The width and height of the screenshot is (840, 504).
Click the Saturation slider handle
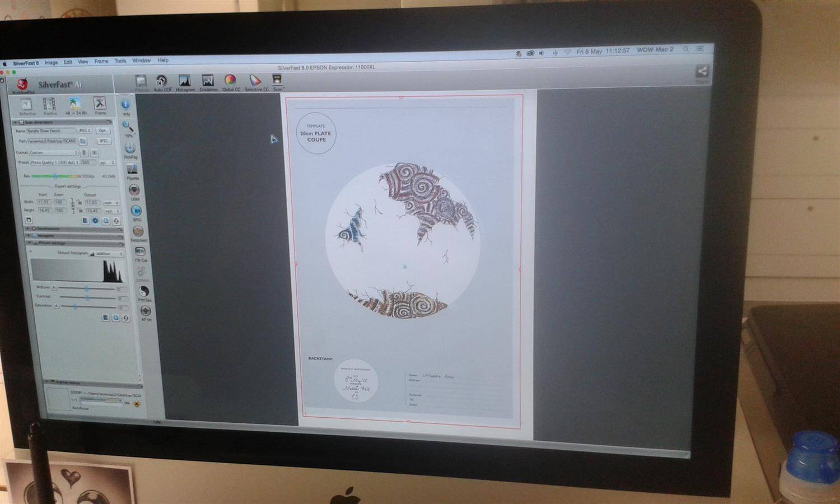pyautogui.click(x=76, y=307)
